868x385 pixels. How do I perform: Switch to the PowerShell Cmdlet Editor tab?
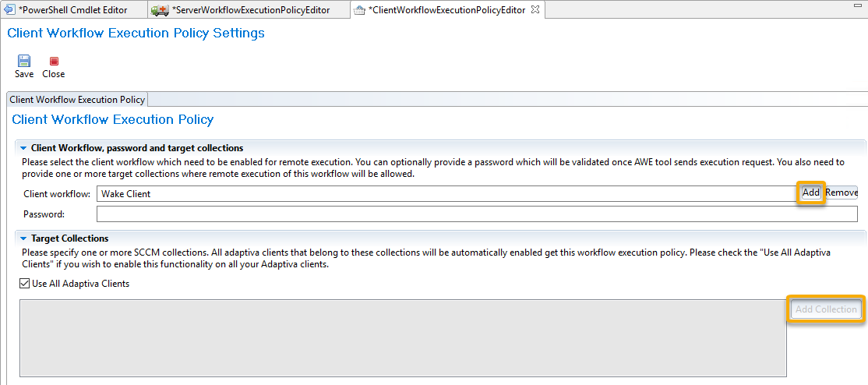72,10
